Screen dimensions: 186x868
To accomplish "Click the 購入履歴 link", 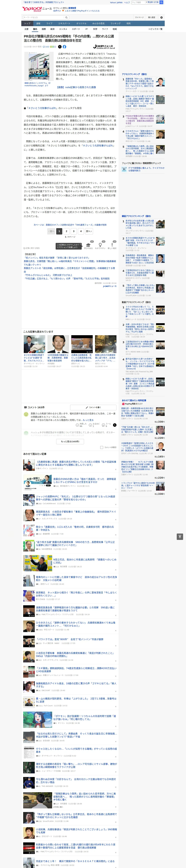I will pos(152,18).
